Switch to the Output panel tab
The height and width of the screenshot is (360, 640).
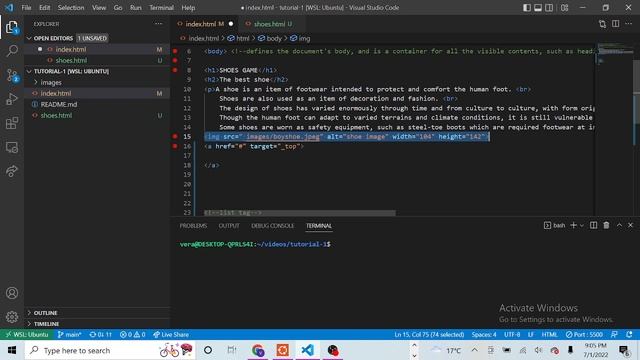[229, 226]
